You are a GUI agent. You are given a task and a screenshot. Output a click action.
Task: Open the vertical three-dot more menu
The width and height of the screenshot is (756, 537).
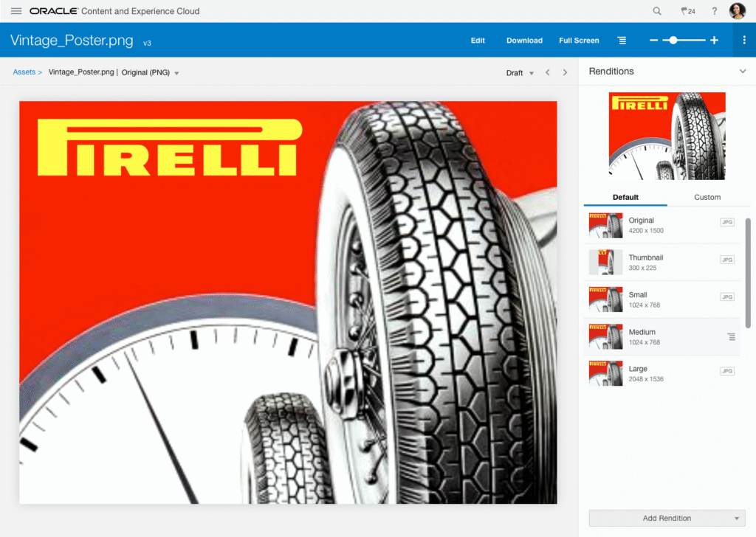pos(744,40)
